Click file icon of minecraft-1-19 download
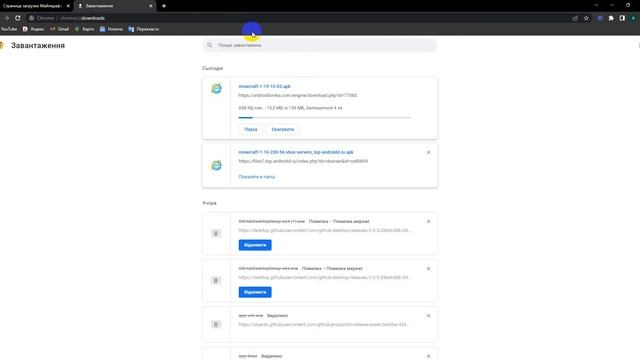The height and width of the screenshot is (360, 640). point(216,89)
